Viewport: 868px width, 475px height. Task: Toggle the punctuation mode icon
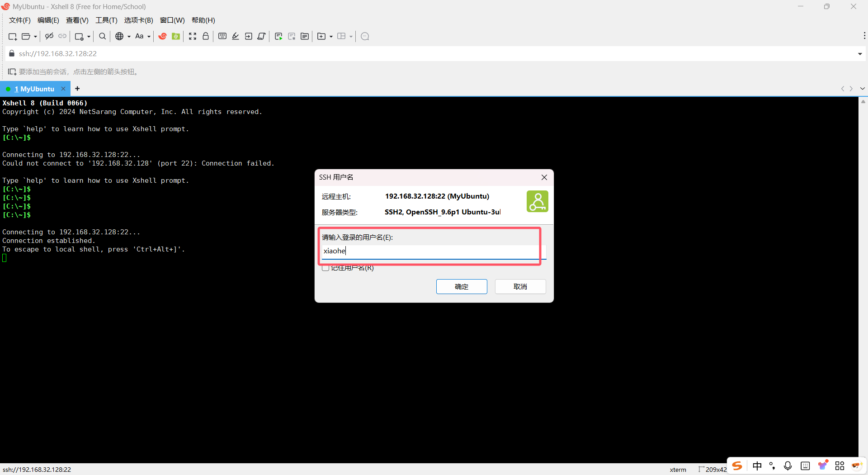tap(772, 466)
